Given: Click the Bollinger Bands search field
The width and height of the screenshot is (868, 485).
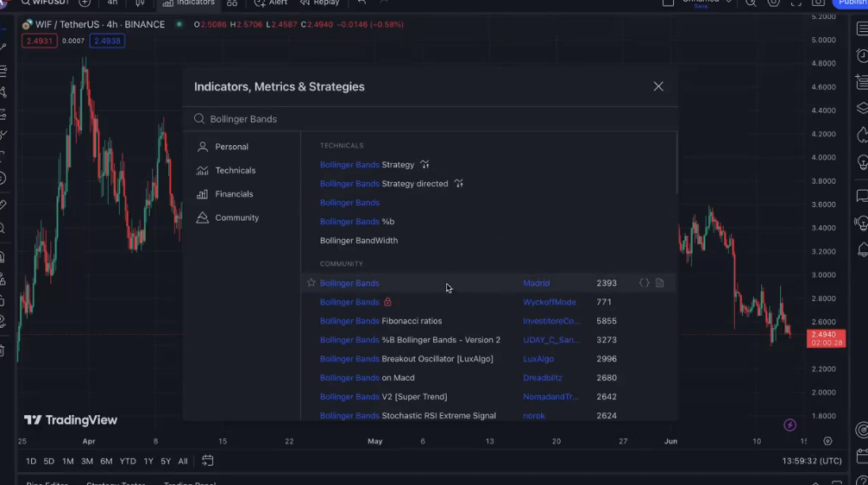Looking at the screenshot, I should (x=431, y=119).
